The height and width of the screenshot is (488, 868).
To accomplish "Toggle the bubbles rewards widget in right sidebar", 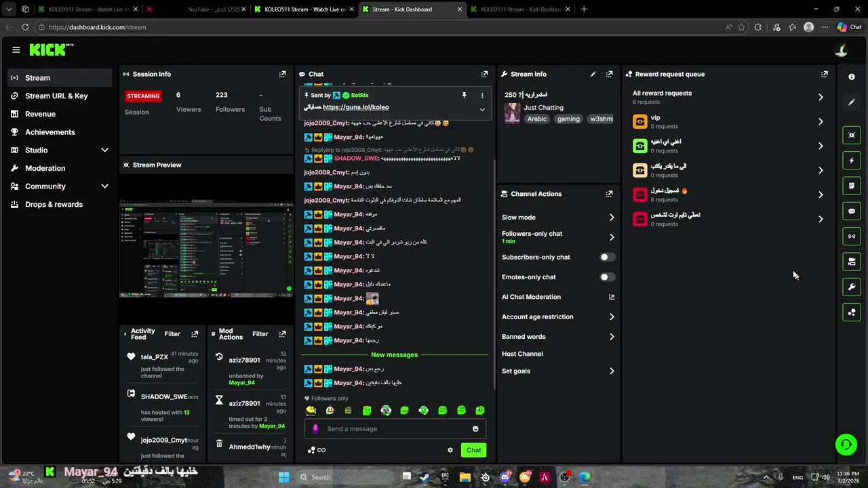I will point(852,312).
